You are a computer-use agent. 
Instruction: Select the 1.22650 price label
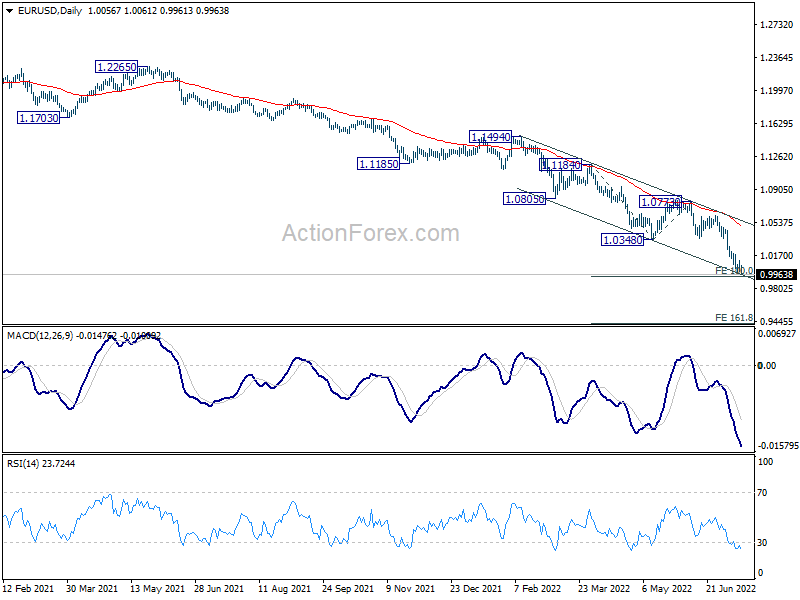tap(116, 67)
